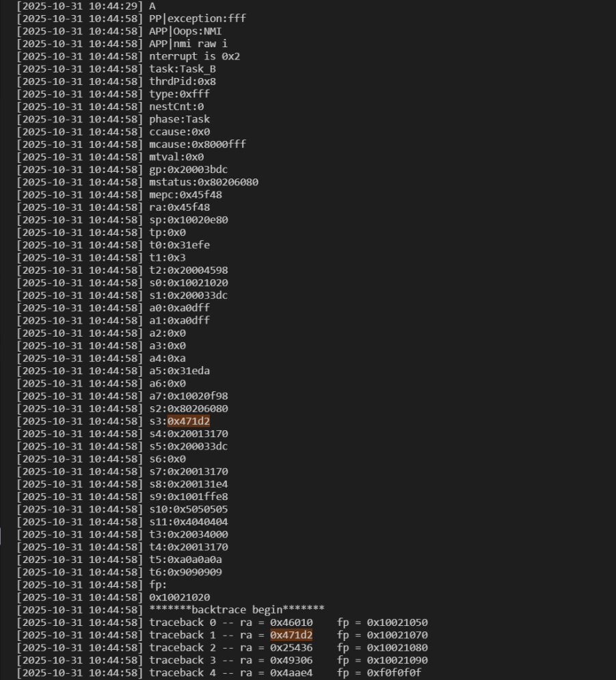Click the mepc:0x45f48 register line
The image size is (616, 680).
click(x=185, y=195)
